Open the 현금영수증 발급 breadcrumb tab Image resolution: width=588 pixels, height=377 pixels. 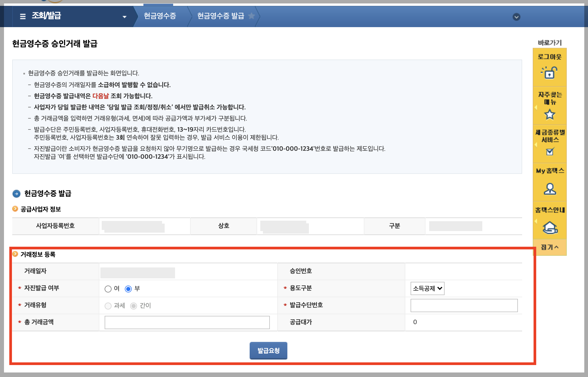[x=220, y=16]
